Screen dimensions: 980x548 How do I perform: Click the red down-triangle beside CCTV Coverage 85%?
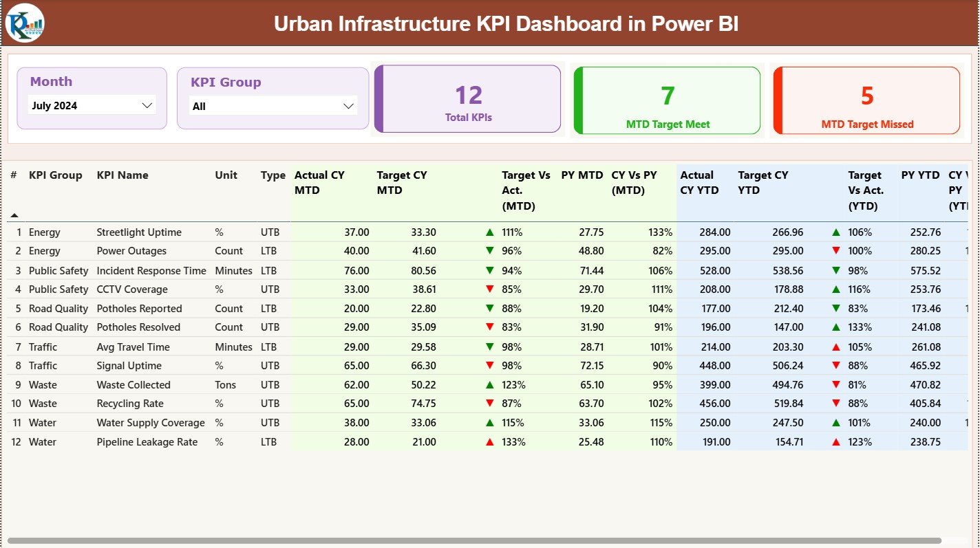point(489,289)
